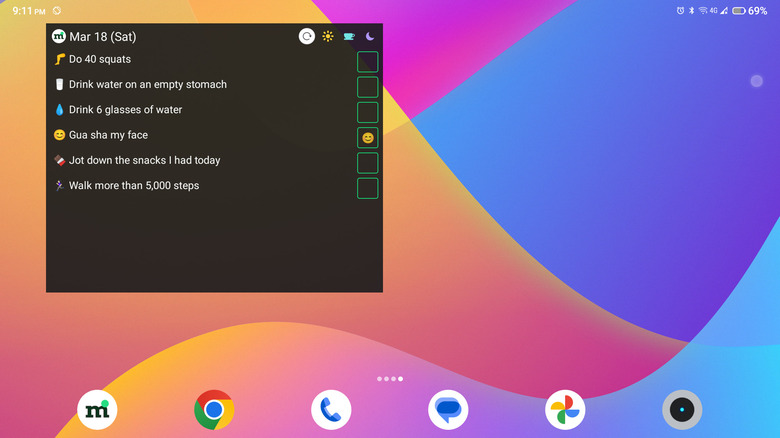Viewport: 780px width, 438px height.
Task: Launch Google Photos from the dock
Action: (565, 410)
